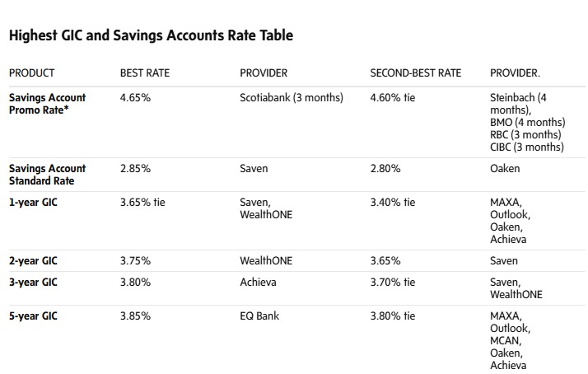588x374 pixels.
Task: Click Scotiabank (3 months) provider cell
Action: (x=292, y=98)
